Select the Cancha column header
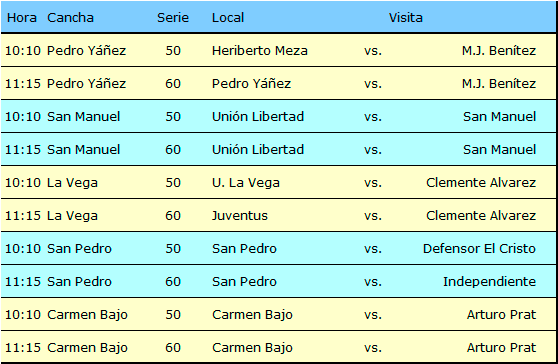Viewport: 558px width, 364px height. (x=70, y=17)
